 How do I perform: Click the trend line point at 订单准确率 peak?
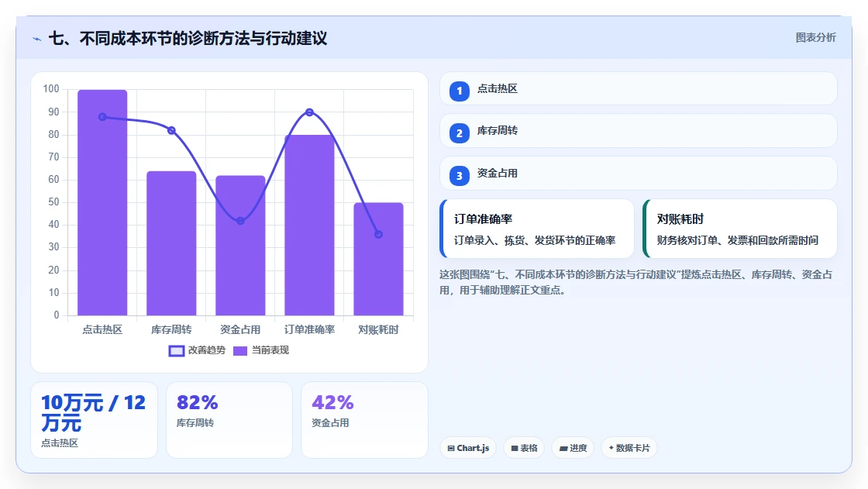click(309, 112)
